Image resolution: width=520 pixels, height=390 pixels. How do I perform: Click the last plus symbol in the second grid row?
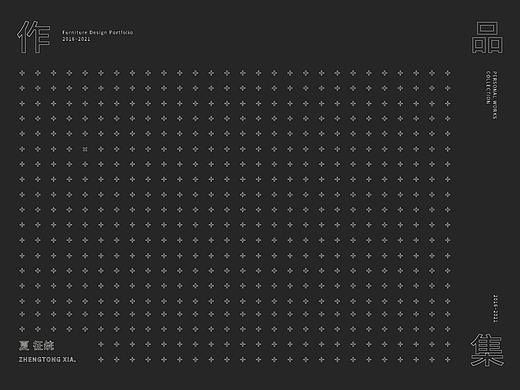click(448, 88)
